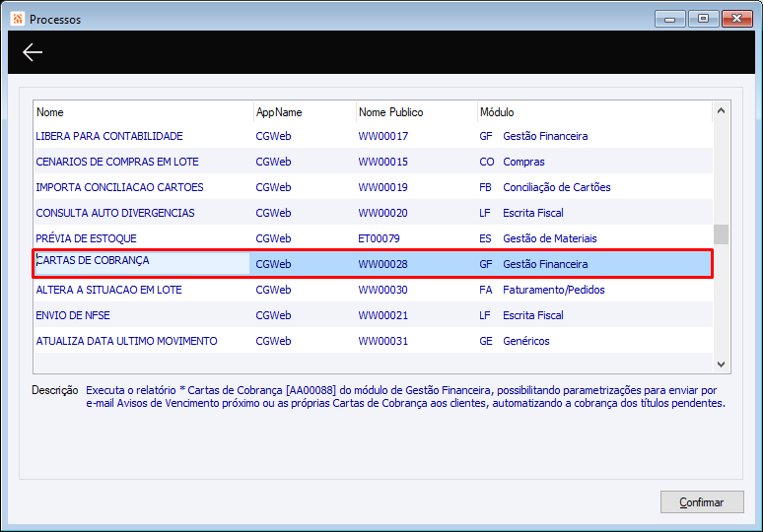This screenshot has width=763, height=532.
Task: Click the WW00030 public name cell
Action: pyautogui.click(x=382, y=290)
